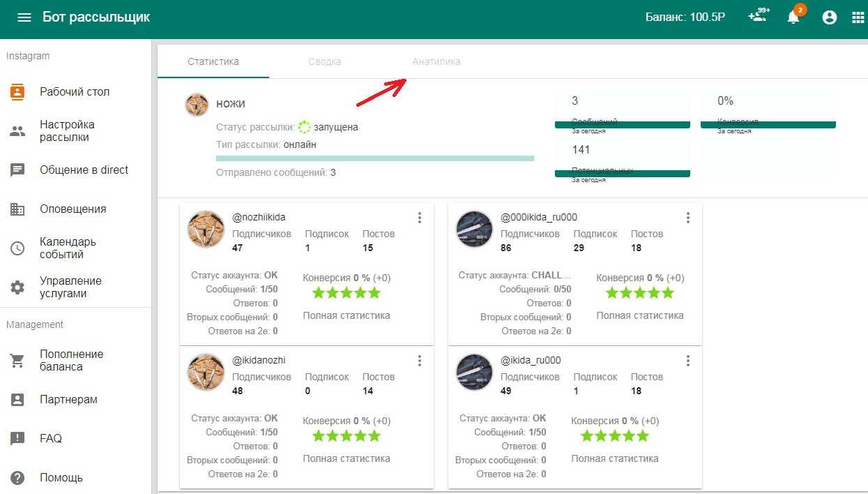Image resolution: width=868 pixels, height=494 pixels.
Task: Open the apps grid icon
Action: pos(858,17)
